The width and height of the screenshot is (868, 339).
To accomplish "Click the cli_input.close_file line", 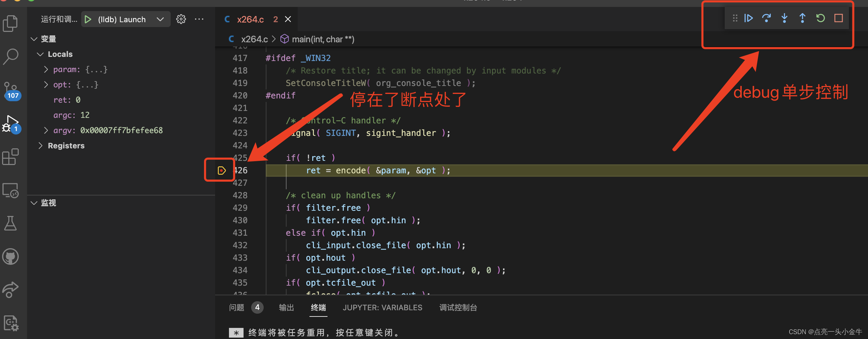I will tap(386, 245).
